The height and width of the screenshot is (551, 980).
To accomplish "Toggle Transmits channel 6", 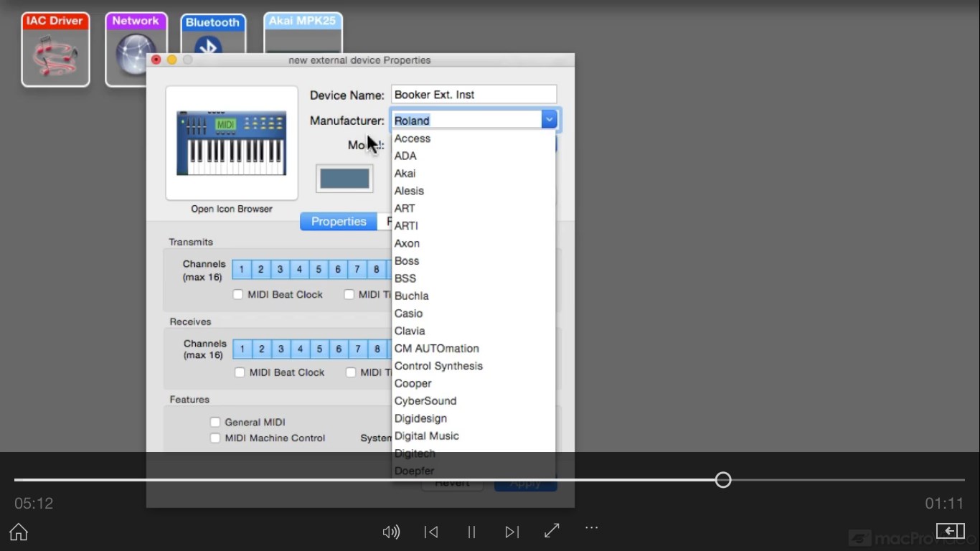I will pos(338,270).
